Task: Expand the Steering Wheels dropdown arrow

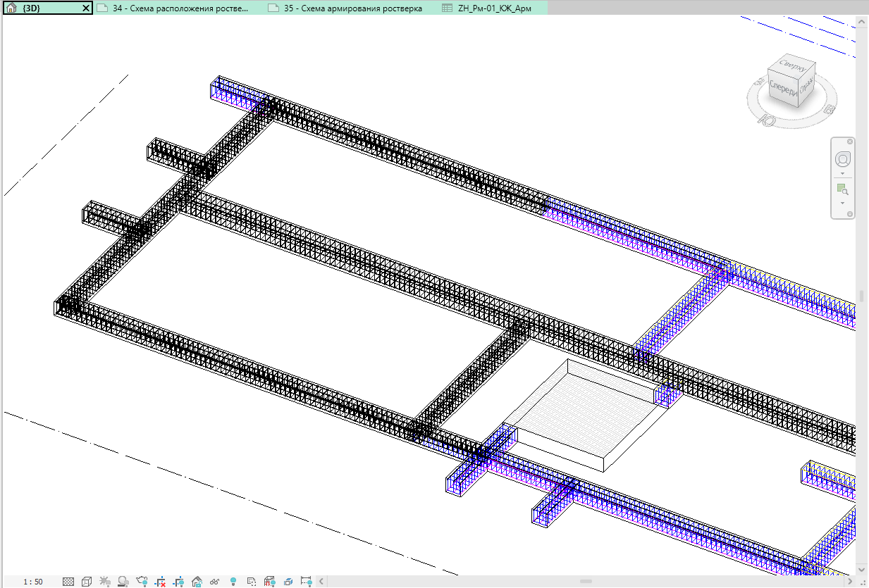Action: pyautogui.click(x=842, y=173)
